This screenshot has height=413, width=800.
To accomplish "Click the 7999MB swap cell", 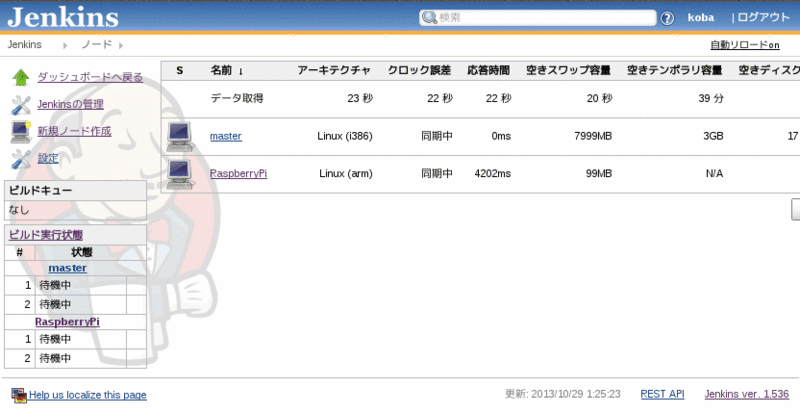I will pyautogui.click(x=593, y=136).
